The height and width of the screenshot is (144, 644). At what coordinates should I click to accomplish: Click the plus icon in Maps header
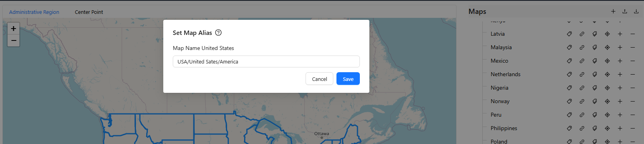pyautogui.click(x=613, y=12)
